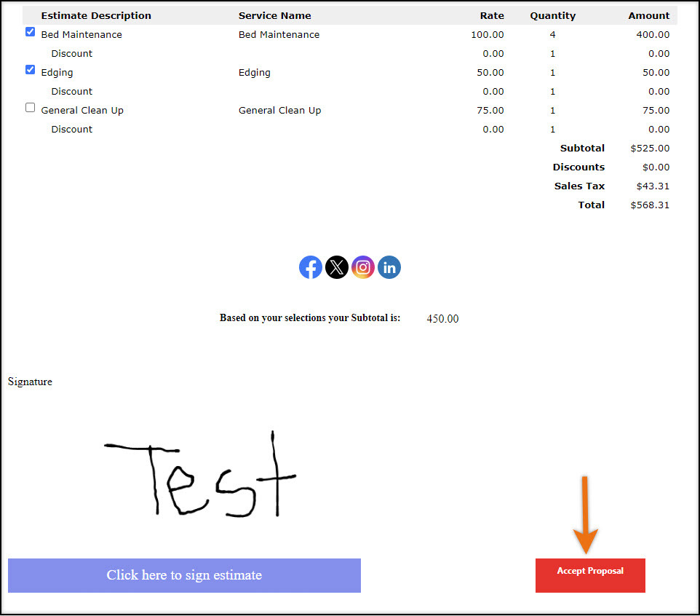Click here to sign estimate

coord(184,575)
